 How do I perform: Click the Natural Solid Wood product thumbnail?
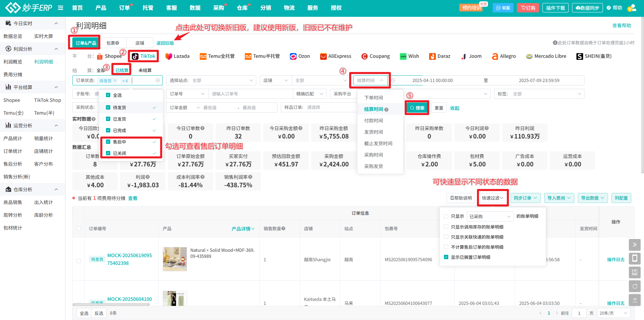[x=175, y=259]
